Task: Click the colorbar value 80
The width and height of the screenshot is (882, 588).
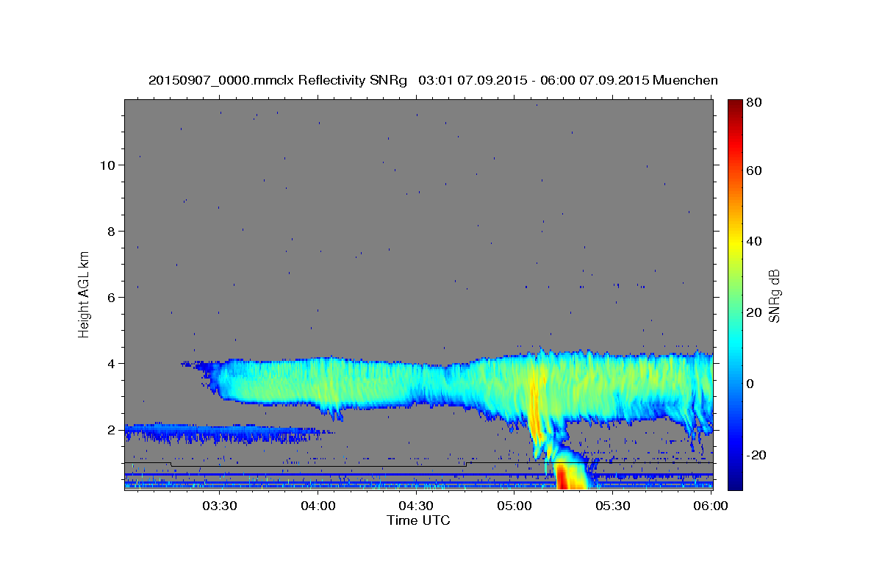Action: point(753,103)
